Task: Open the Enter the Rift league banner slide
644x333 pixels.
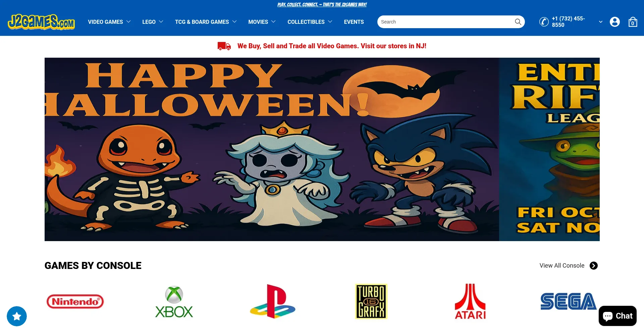Action: coord(549,149)
